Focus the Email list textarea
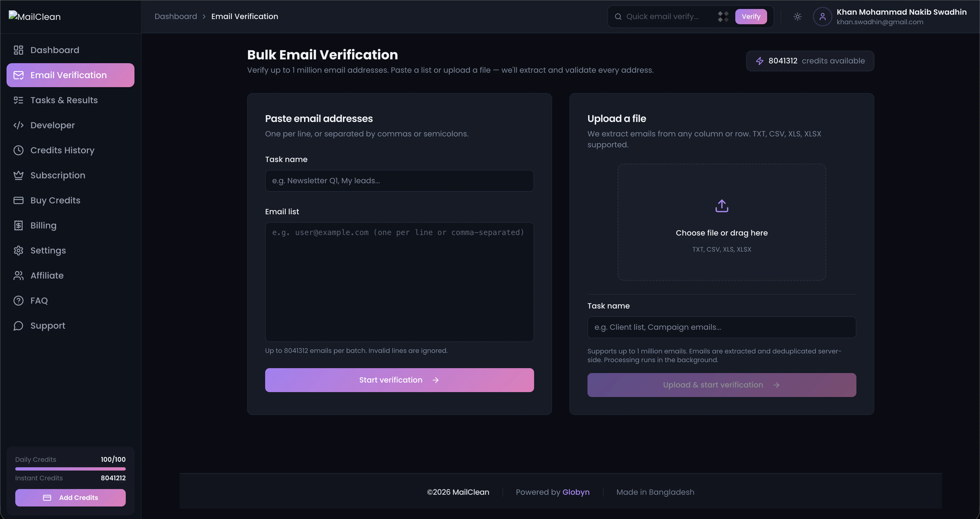The width and height of the screenshot is (980, 519). click(x=399, y=282)
